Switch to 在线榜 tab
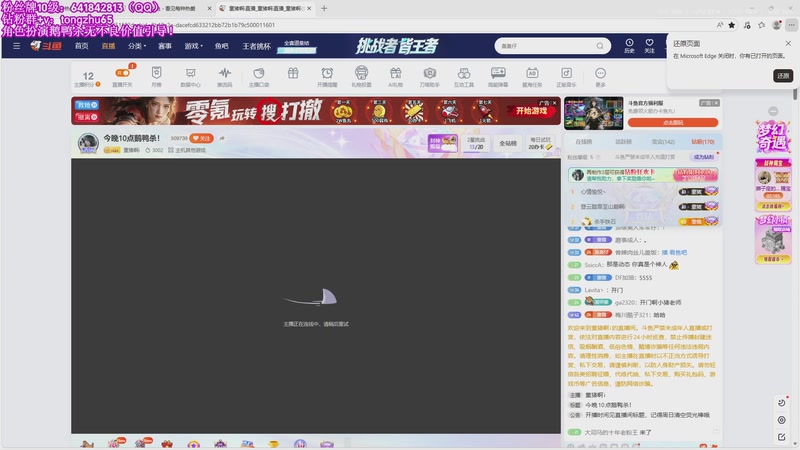 tap(584, 141)
